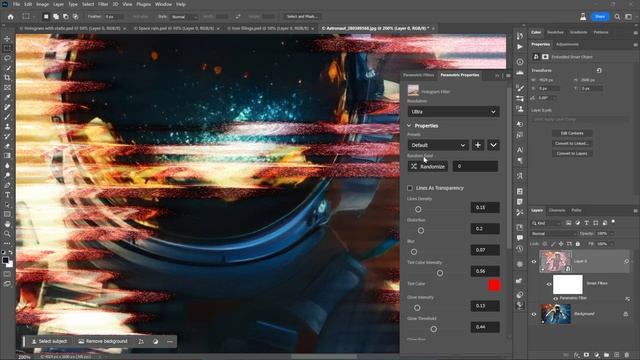Go to the Home screen icon
This screenshot has width=640, height=360.
tap(11, 17)
